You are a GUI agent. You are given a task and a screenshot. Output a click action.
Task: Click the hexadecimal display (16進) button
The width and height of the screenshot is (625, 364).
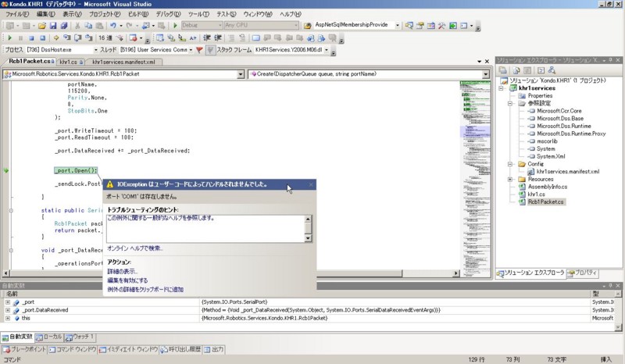point(105,37)
